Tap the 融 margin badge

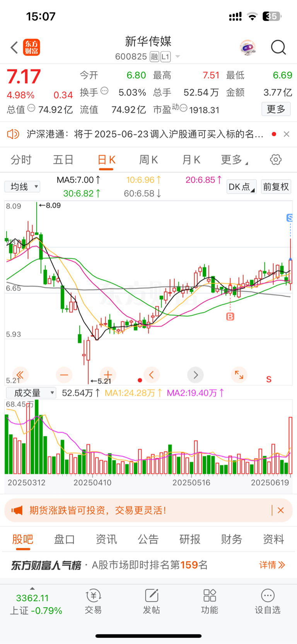pyautogui.click(x=155, y=57)
